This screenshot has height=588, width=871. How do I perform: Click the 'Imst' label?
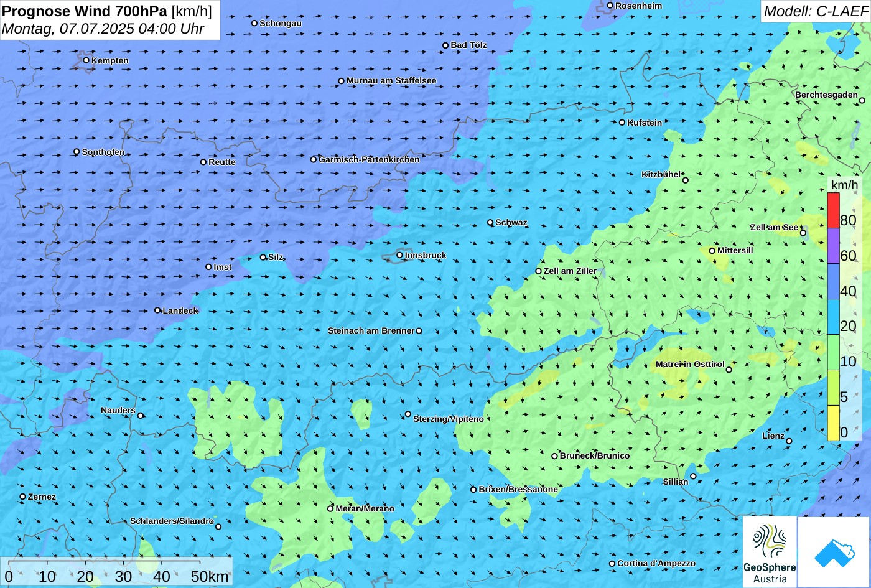[x=223, y=268]
